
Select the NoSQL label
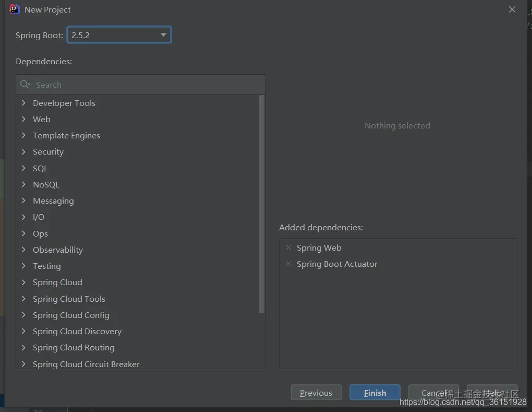click(x=46, y=184)
